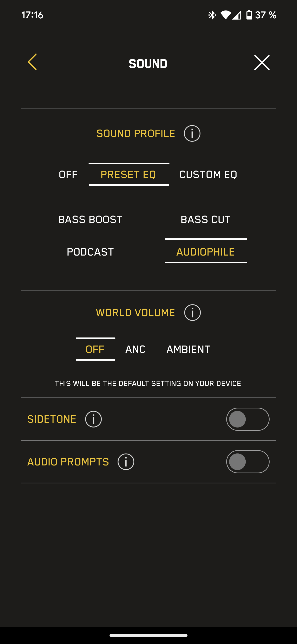Set World Volume to Ambient
Viewport: 297px width, 644px height.
188,349
